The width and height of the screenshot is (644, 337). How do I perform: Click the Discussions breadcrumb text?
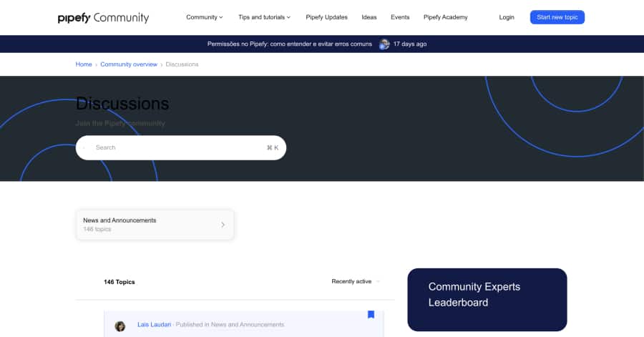182,64
